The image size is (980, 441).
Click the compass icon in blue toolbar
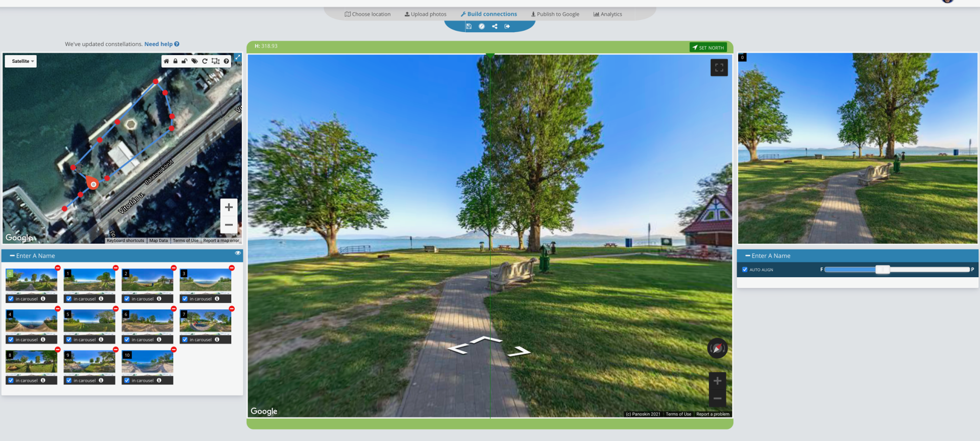tap(481, 27)
